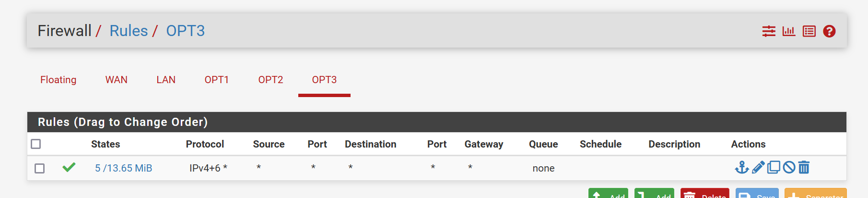Delete the rule with the trash icon
This screenshot has height=198, width=868.
point(804,167)
